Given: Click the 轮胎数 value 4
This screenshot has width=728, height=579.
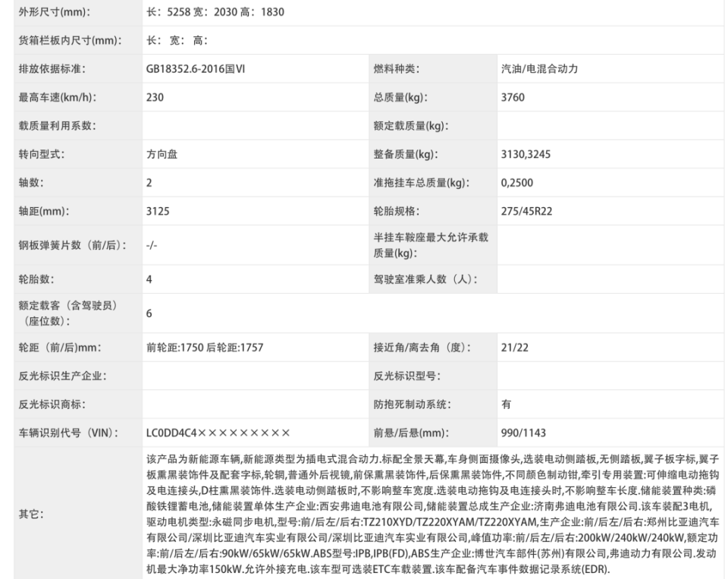Looking at the screenshot, I should pyautogui.click(x=145, y=279).
